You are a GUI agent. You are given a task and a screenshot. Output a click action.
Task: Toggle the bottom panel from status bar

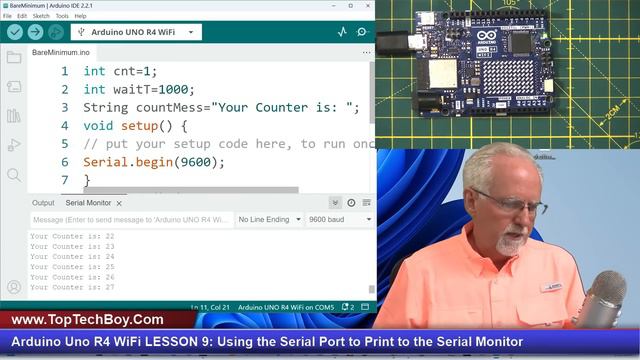coord(365,307)
